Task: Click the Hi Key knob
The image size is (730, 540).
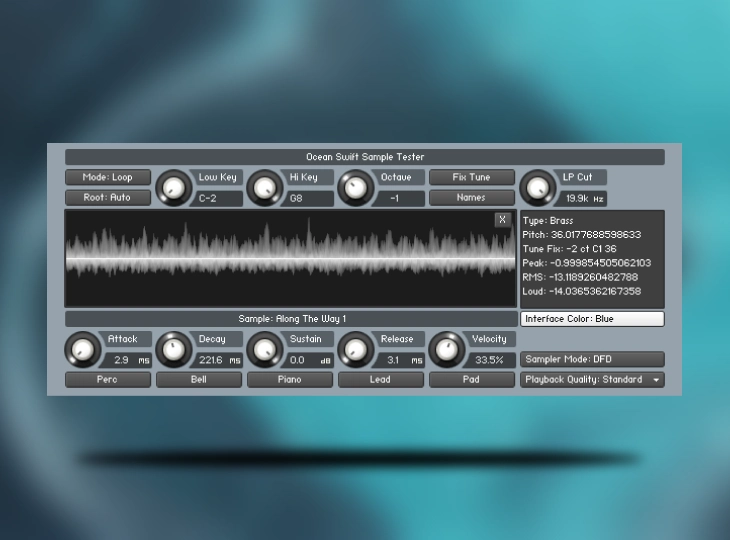Action: (x=264, y=186)
